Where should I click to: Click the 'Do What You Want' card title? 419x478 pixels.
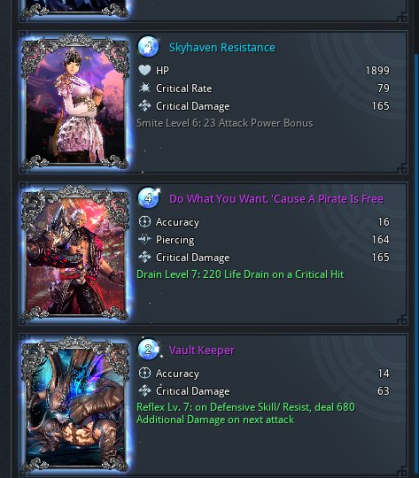[x=276, y=199]
